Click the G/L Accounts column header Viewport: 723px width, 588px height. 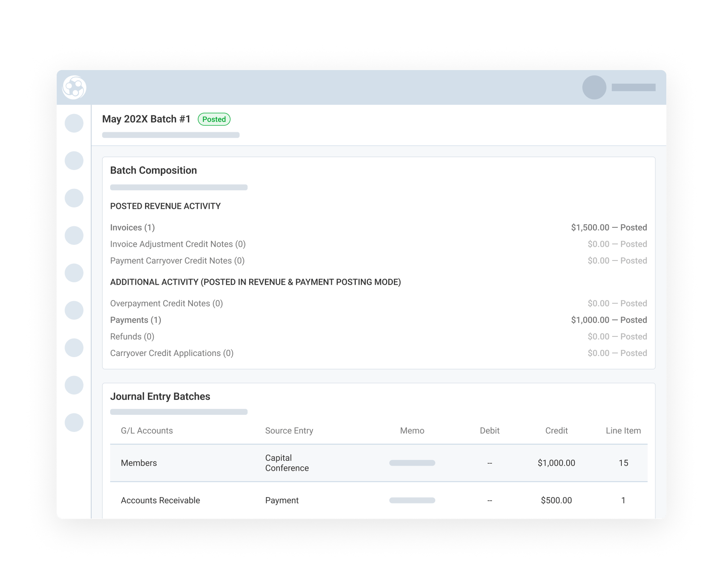coord(147,430)
